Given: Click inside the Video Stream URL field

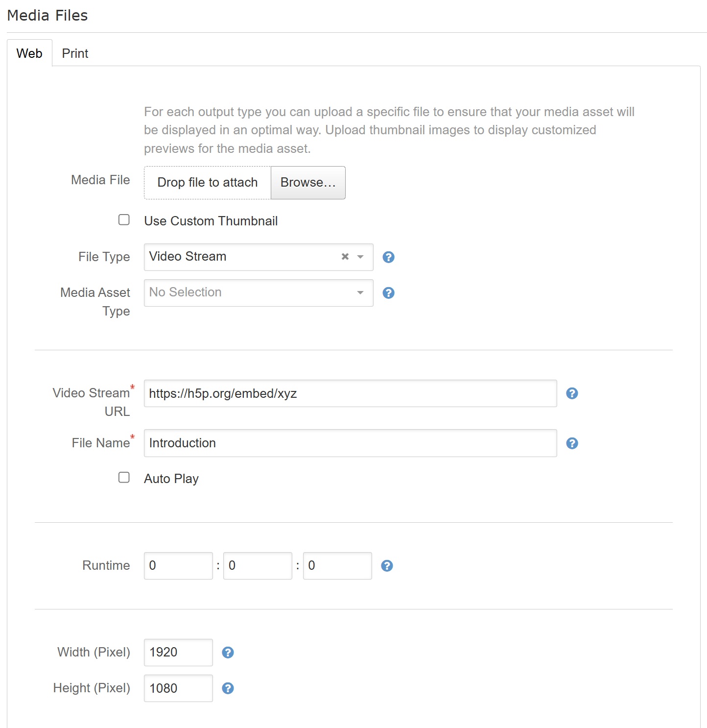Looking at the screenshot, I should click(x=350, y=393).
